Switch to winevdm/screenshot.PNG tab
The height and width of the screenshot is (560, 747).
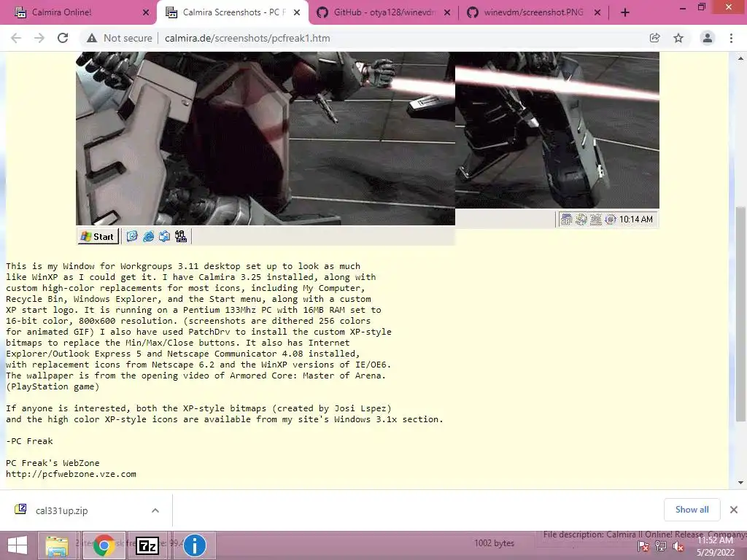point(533,12)
